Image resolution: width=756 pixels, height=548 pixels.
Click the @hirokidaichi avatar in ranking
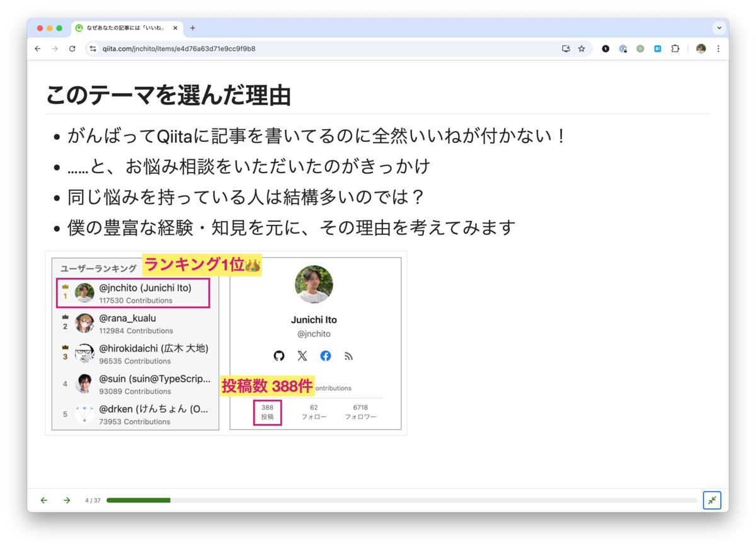coord(84,353)
